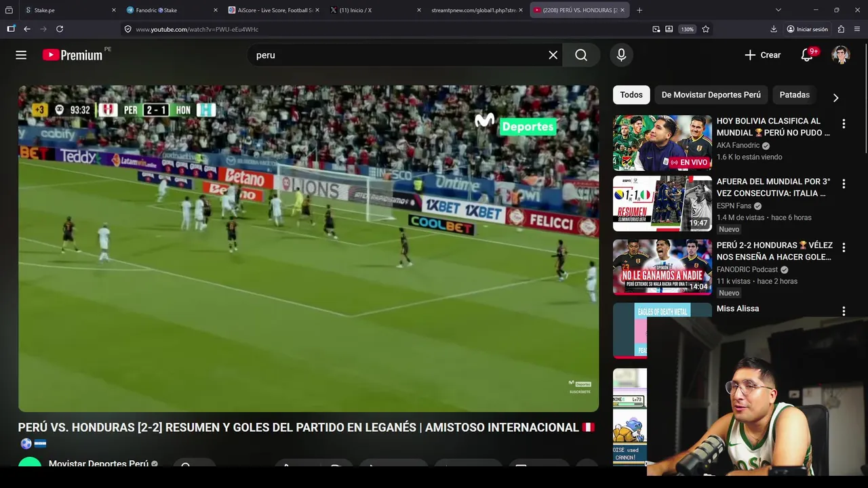Image resolution: width=868 pixels, height=488 pixels.
Task: Select the Todos filter chip
Action: coord(631,95)
